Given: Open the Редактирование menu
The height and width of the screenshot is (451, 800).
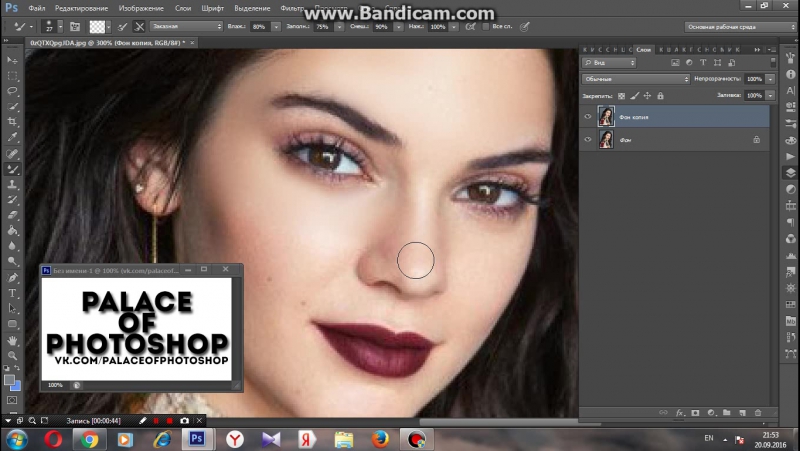Looking at the screenshot, I should [82, 8].
